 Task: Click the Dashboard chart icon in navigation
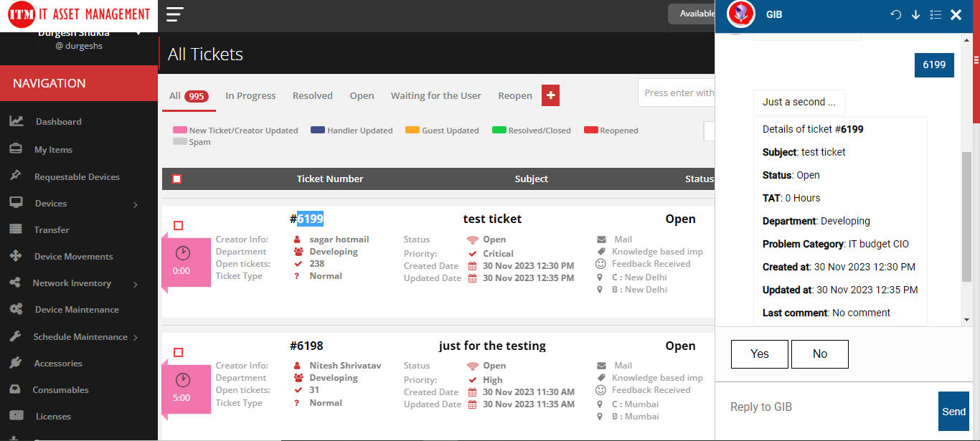click(x=17, y=121)
